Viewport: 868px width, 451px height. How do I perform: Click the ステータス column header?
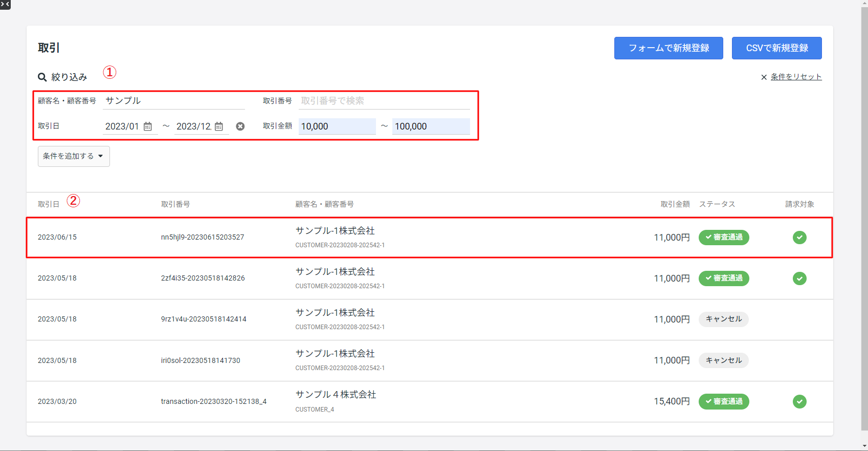[x=717, y=204]
